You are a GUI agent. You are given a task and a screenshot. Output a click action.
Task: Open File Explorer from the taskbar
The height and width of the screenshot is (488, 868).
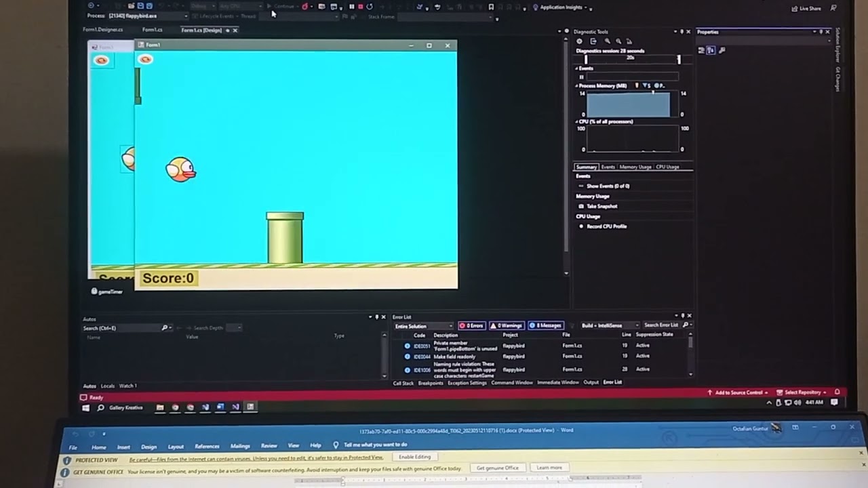[160, 407]
